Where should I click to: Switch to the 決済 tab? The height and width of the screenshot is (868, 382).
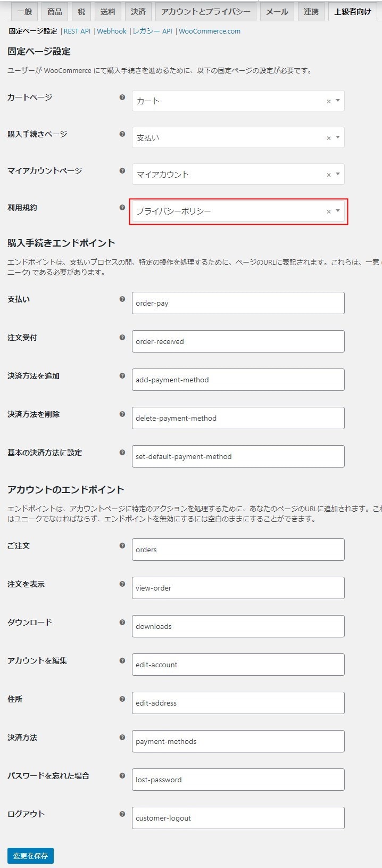click(138, 11)
